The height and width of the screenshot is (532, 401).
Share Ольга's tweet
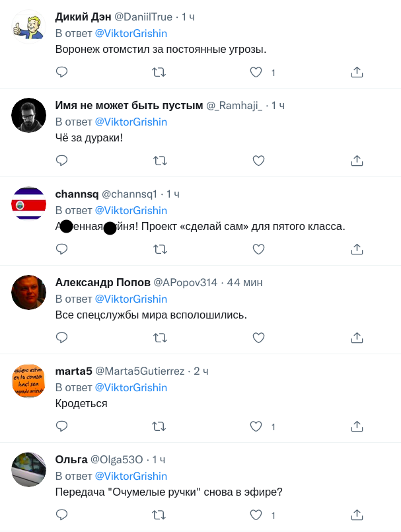(x=357, y=515)
